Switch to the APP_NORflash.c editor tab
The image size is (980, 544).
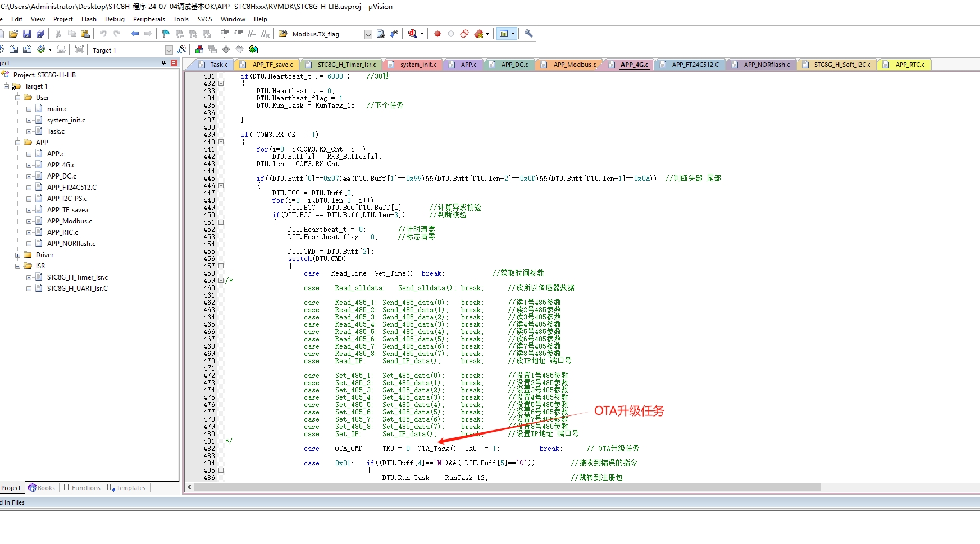(x=760, y=65)
